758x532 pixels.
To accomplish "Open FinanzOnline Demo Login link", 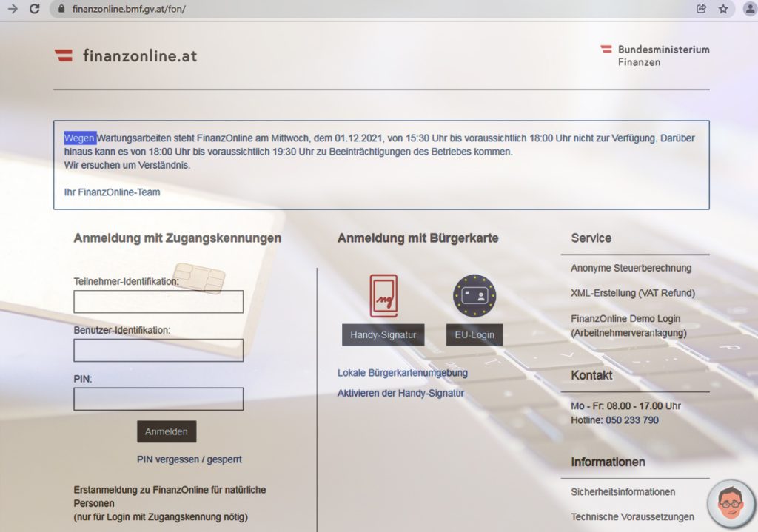I will [x=628, y=326].
